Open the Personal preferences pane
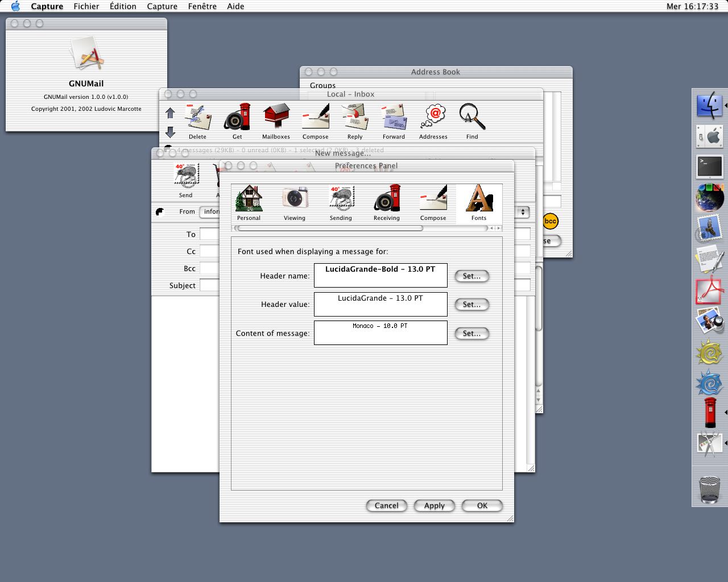This screenshot has height=582, width=728. tap(249, 202)
